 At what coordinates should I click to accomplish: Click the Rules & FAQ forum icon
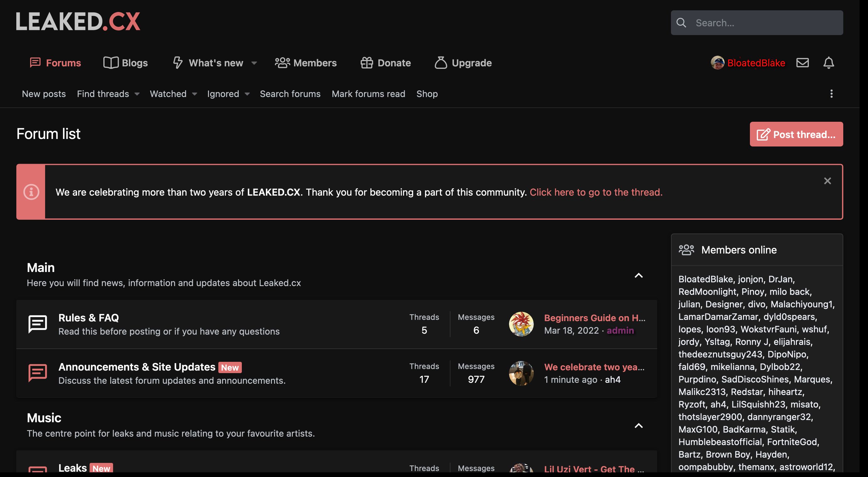37,324
